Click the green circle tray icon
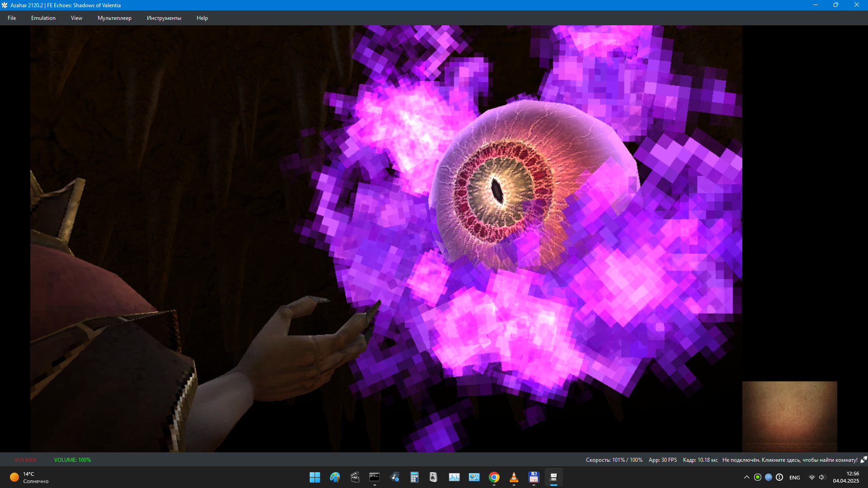The width and height of the screenshot is (868, 488). 758,477
